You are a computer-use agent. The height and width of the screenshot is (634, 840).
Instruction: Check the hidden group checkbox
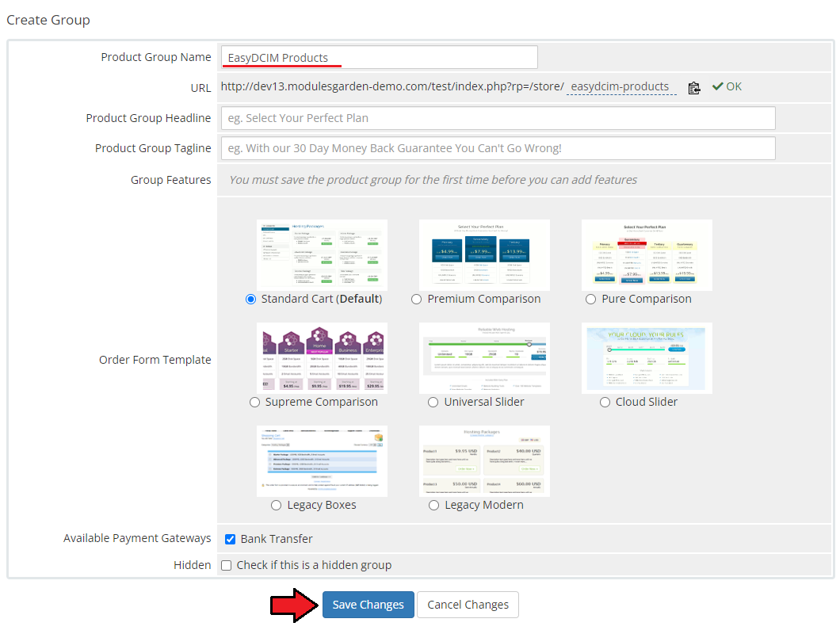226,565
